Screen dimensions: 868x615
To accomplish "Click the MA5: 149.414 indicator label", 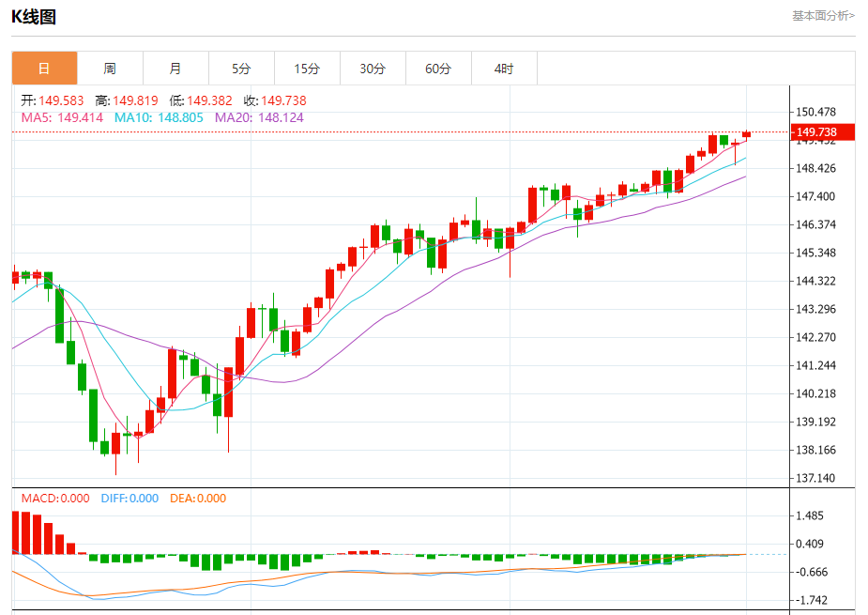I will tap(62, 117).
